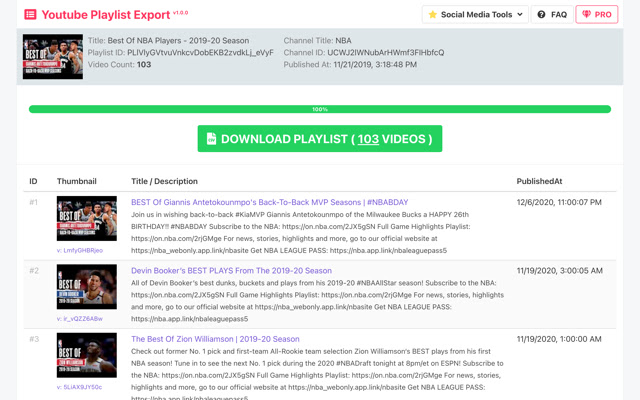
Task: Expand the Social Media Tools dropdown arrow
Action: (520, 15)
